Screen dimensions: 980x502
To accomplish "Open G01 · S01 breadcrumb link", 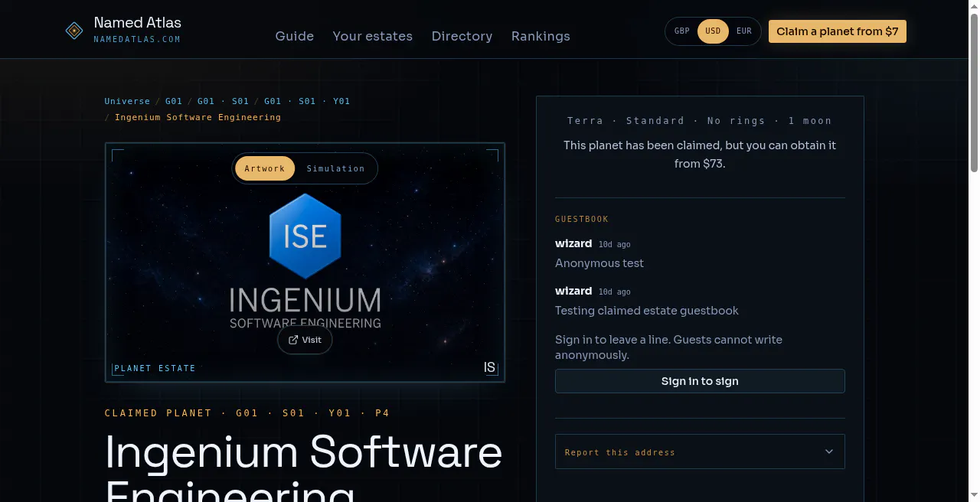I will coord(224,101).
